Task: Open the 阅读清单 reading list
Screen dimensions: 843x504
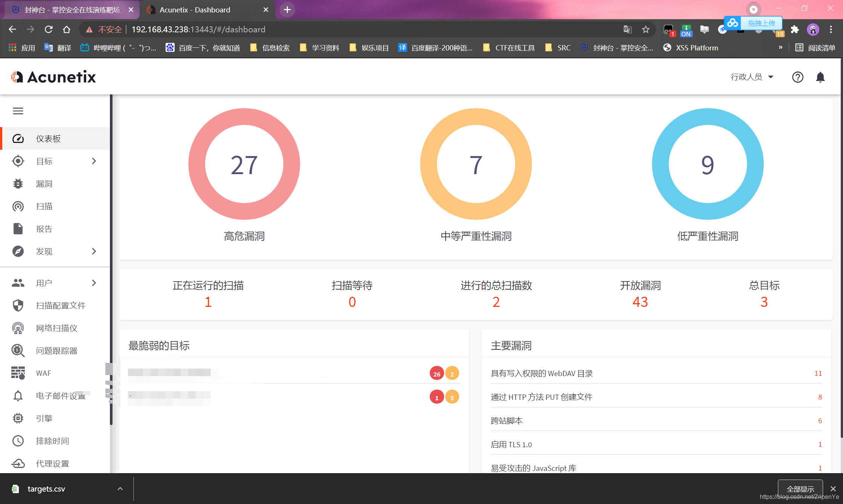Action: (815, 48)
